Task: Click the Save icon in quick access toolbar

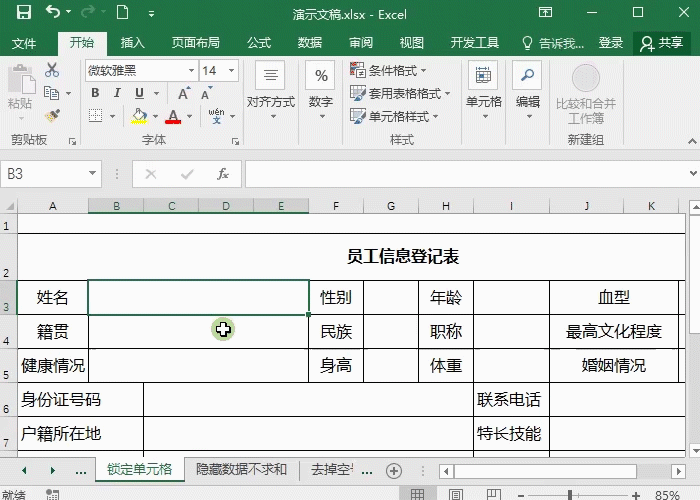Action: coord(23,13)
